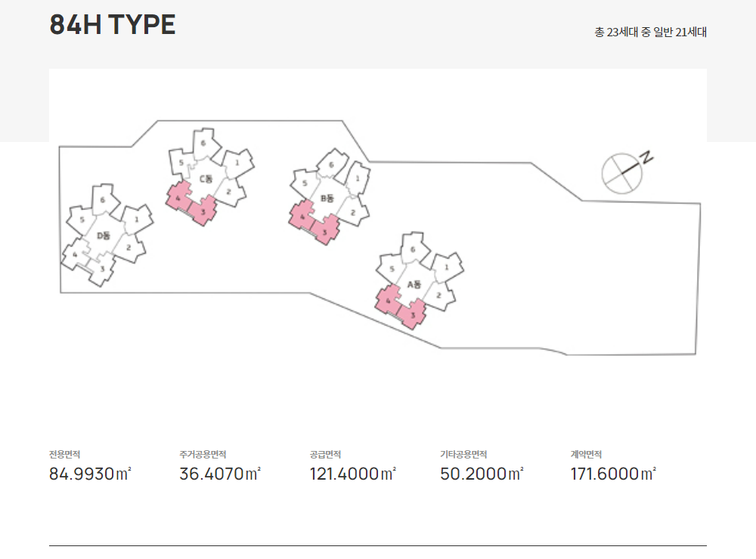The height and width of the screenshot is (559, 756).
Task: Select pink unit 3 of B동
Action: pos(325,231)
